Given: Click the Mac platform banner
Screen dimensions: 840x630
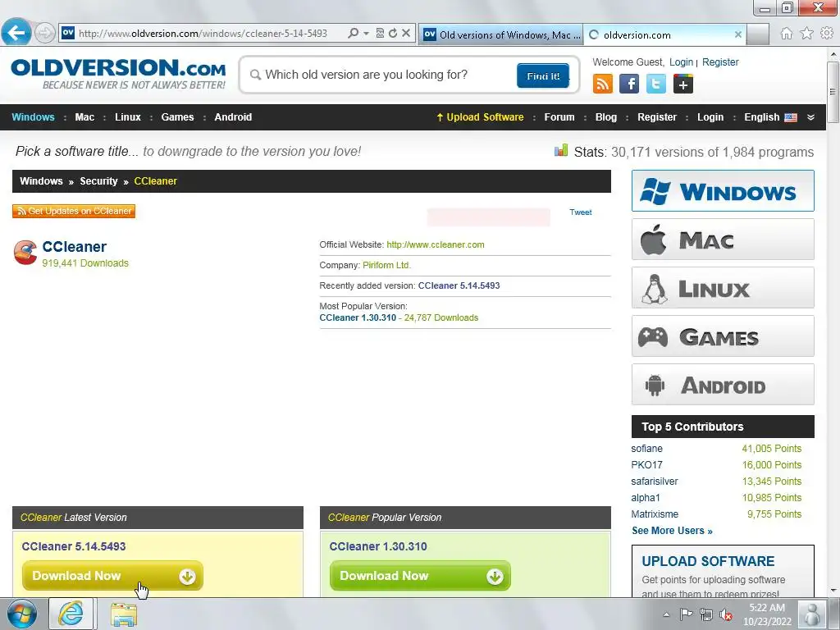Looking at the screenshot, I should 723,240.
